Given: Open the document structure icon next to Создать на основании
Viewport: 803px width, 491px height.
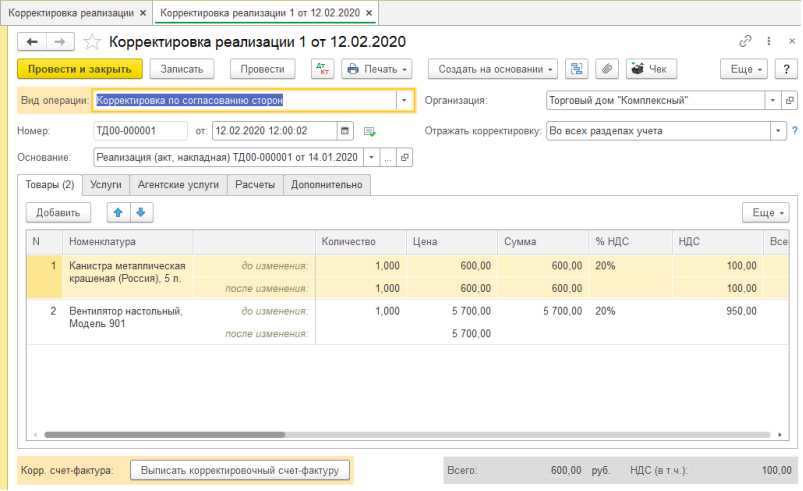Looking at the screenshot, I should click(577, 69).
